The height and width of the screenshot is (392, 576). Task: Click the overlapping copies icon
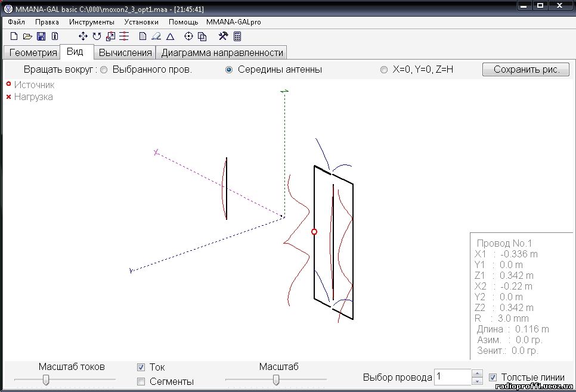point(202,36)
